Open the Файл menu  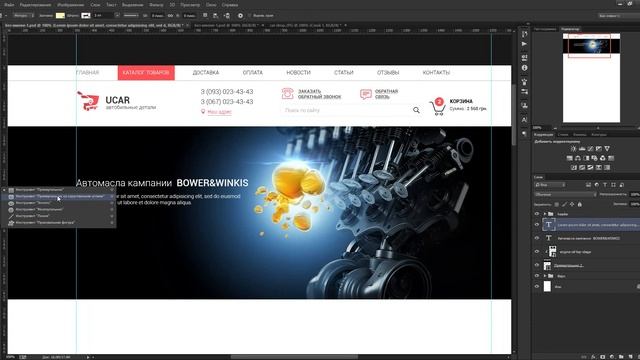(9, 5)
